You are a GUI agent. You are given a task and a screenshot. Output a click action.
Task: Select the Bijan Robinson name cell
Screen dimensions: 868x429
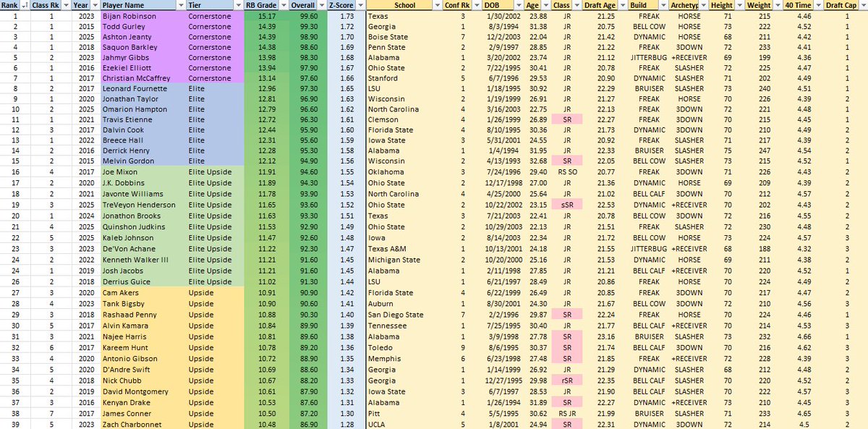click(143, 15)
